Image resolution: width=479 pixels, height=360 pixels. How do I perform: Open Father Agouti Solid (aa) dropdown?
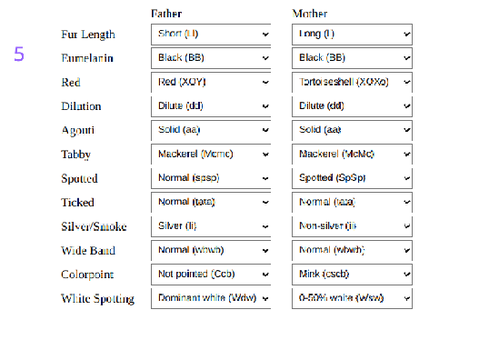(211, 130)
